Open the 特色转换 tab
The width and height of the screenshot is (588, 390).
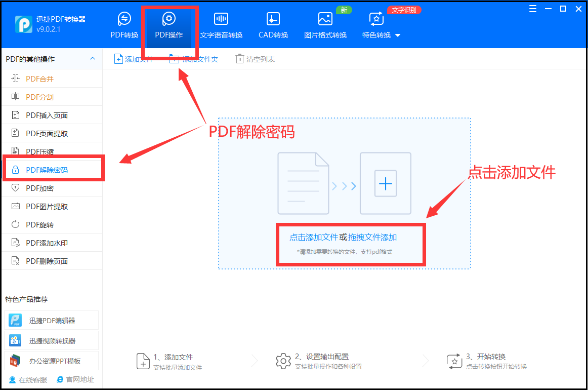click(376, 25)
